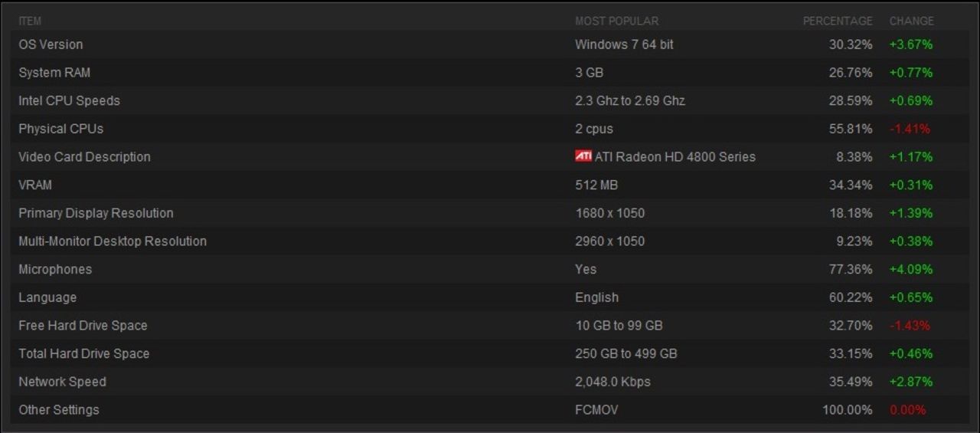Click the +0.77% change value

click(x=911, y=73)
